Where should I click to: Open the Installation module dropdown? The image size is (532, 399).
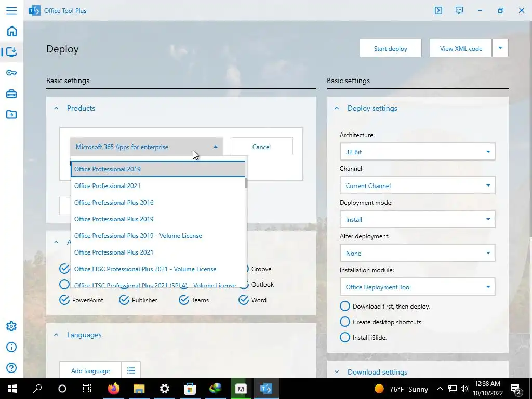coord(417,287)
